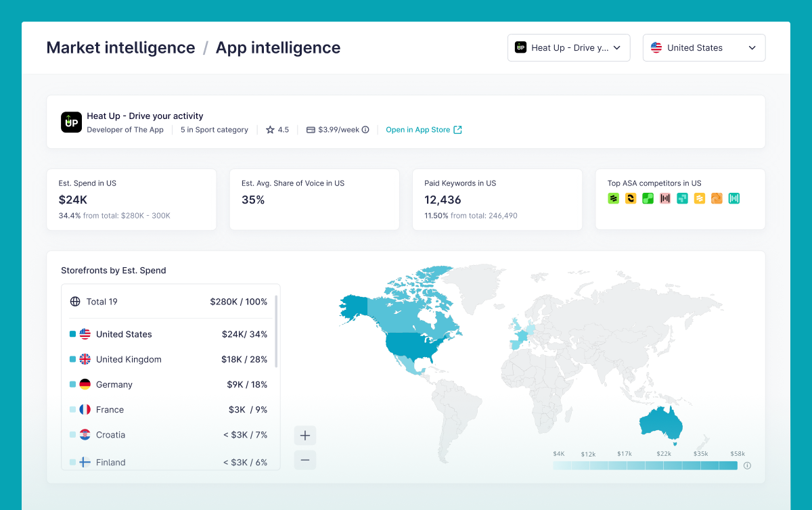Screen dimensions: 812x510
Task: Click the France flag icon
Action: pyautogui.click(x=85, y=409)
